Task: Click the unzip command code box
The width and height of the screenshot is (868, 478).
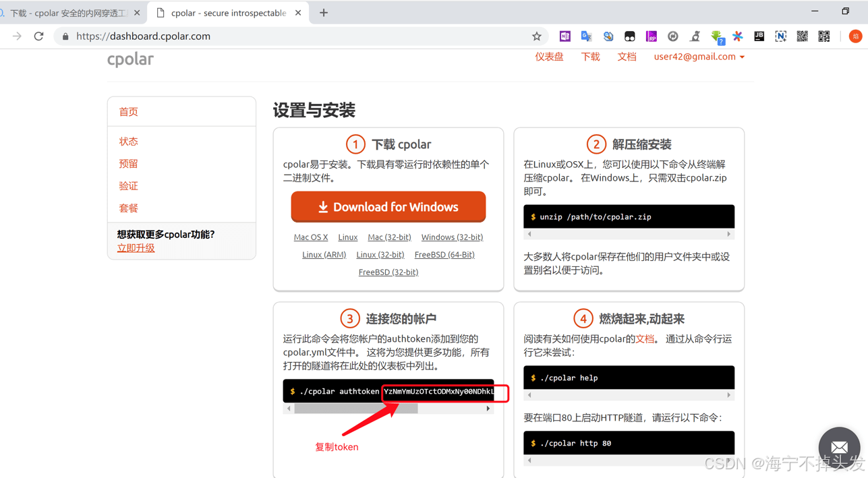Action: point(629,217)
